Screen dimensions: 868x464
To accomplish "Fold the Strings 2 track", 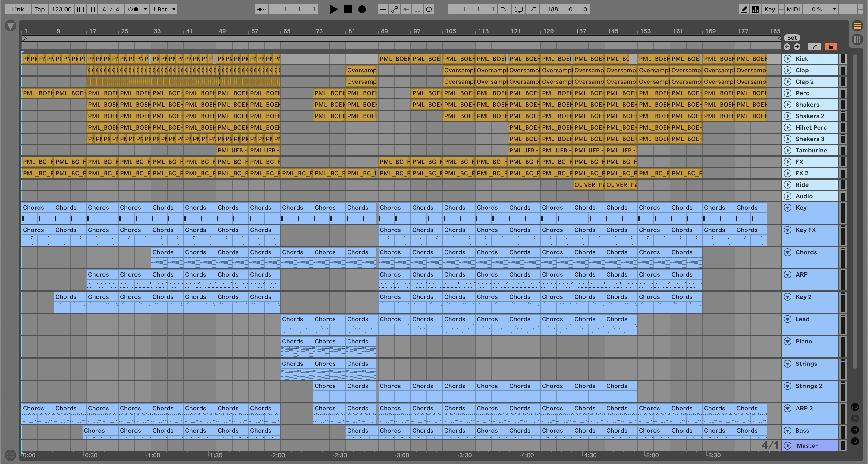I will point(788,386).
